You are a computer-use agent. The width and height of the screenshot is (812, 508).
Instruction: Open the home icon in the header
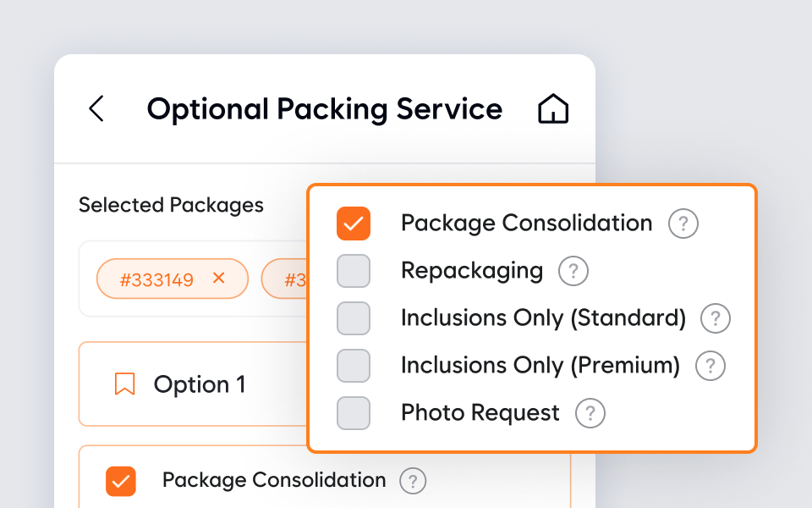[x=553, y=109]
